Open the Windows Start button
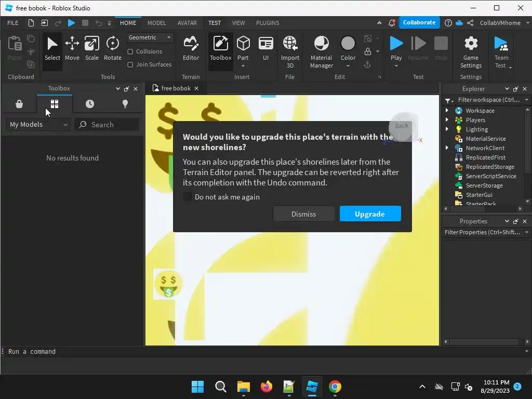Viewport: 532px width, 399px height. pyautogui.click(x=197, y=387)
